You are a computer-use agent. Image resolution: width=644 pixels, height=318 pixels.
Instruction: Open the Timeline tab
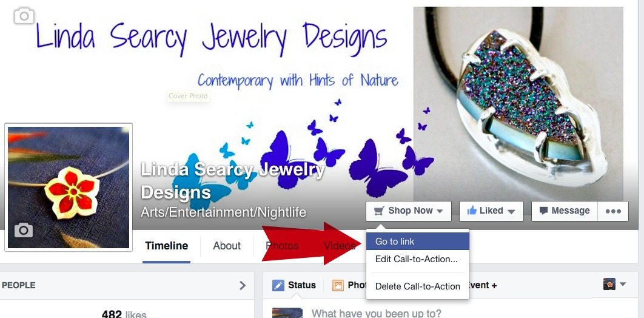[x=167, y=246]
